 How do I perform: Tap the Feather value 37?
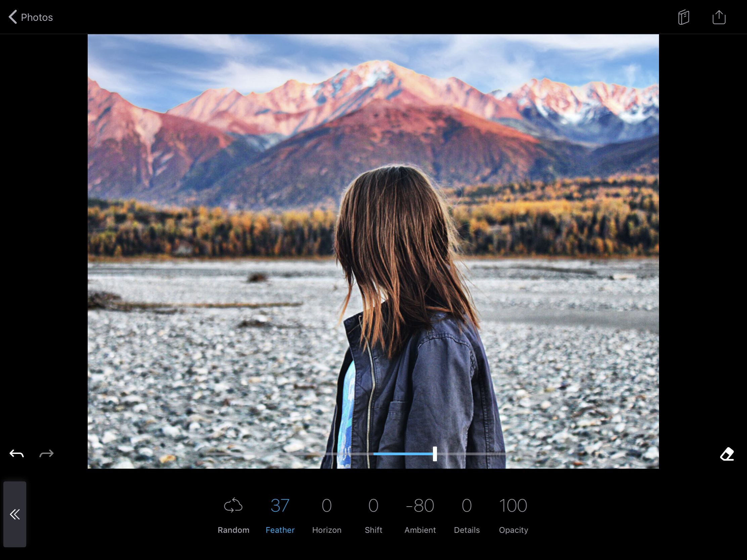tap(280, 505)
